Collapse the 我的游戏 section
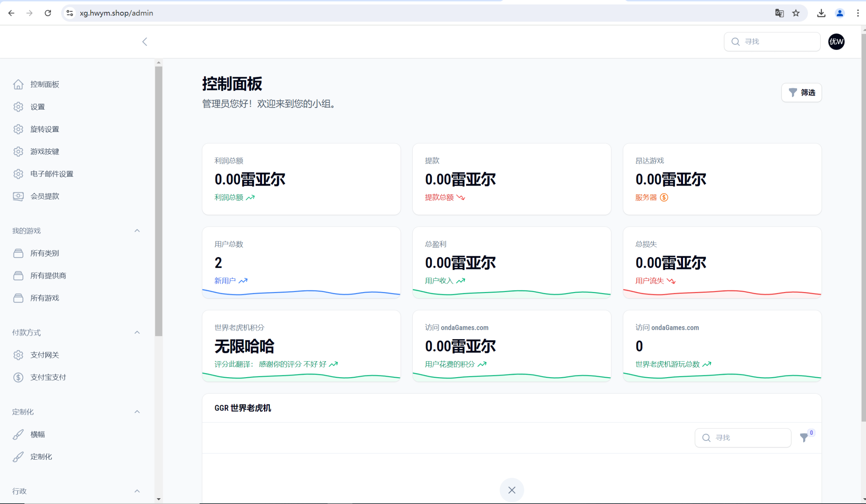The width and height of the screenshot is (866, 504). (137, 231)
